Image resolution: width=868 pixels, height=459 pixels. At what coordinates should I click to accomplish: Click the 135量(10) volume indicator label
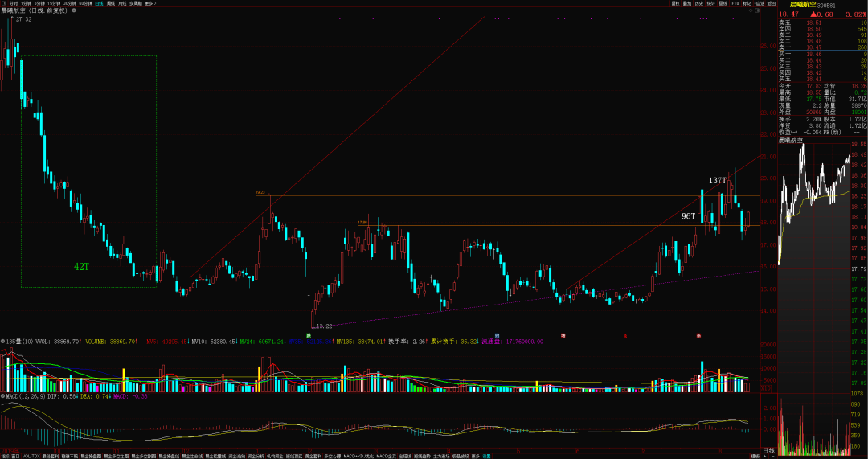tap(19, 342)
